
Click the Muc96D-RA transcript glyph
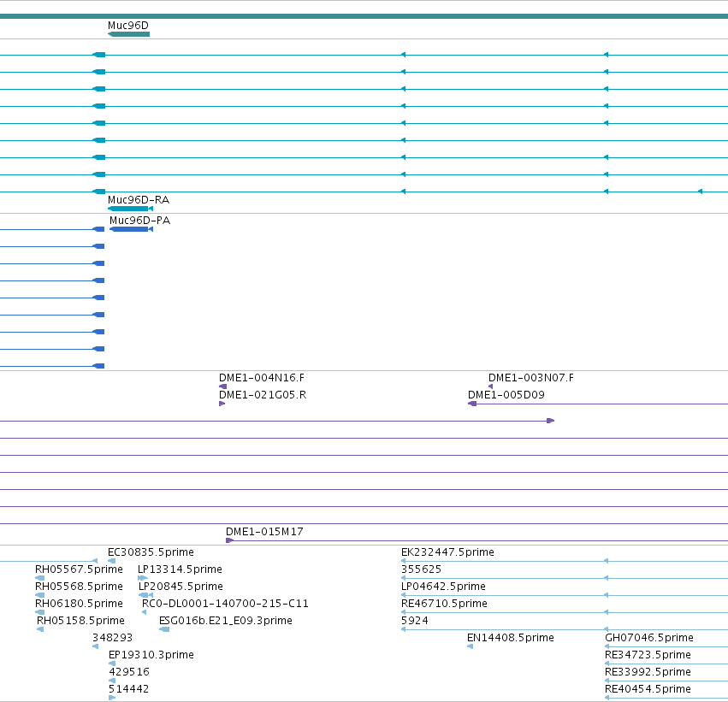tap(131, 209)
